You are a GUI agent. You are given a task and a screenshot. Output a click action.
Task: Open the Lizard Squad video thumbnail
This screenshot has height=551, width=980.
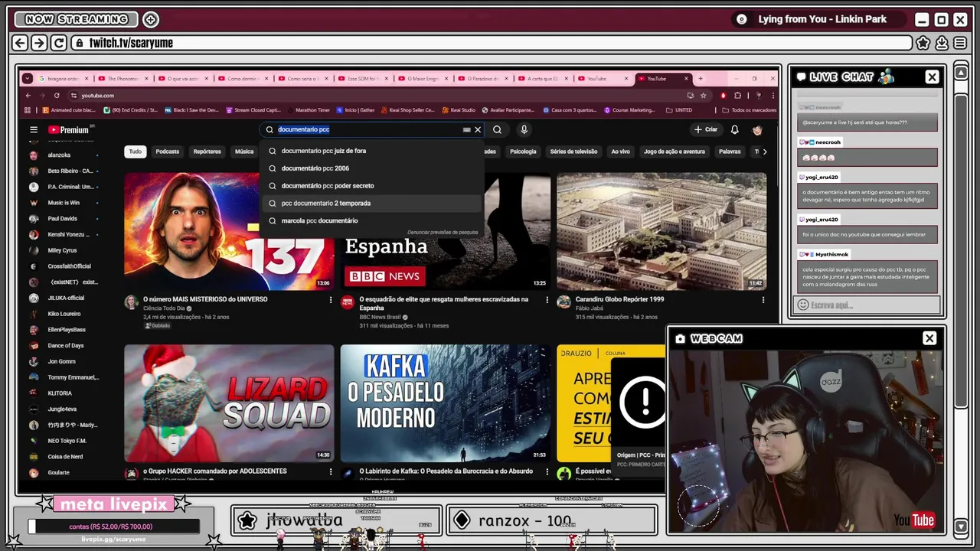click(230, 403)
